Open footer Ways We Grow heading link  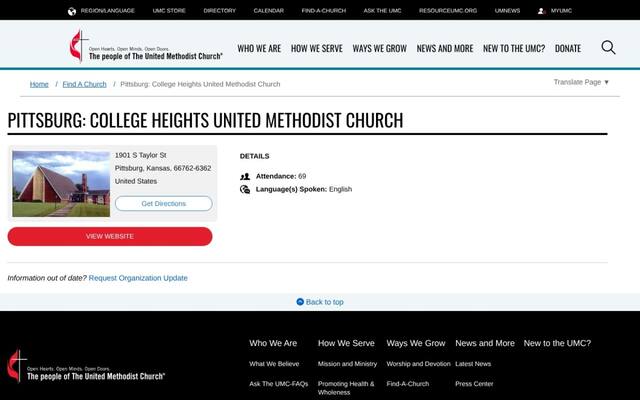tap(416, 343)
